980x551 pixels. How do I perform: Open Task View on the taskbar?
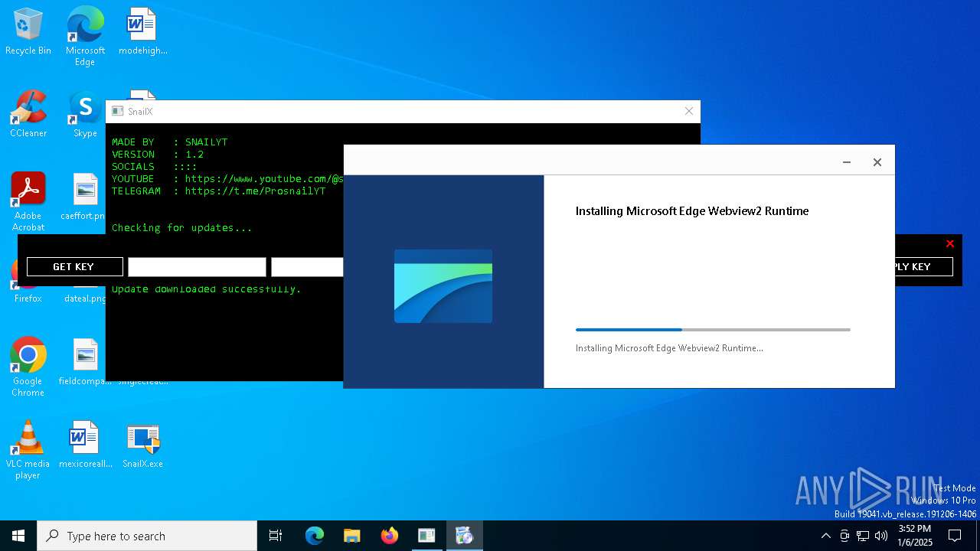coord(276,536)
